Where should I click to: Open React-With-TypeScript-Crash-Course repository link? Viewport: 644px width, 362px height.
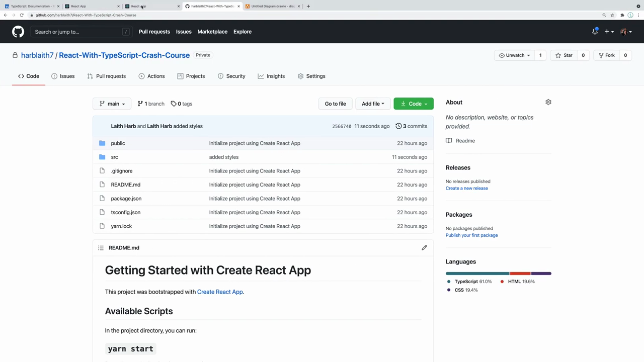pyautogui.click(x=124, y=55)
